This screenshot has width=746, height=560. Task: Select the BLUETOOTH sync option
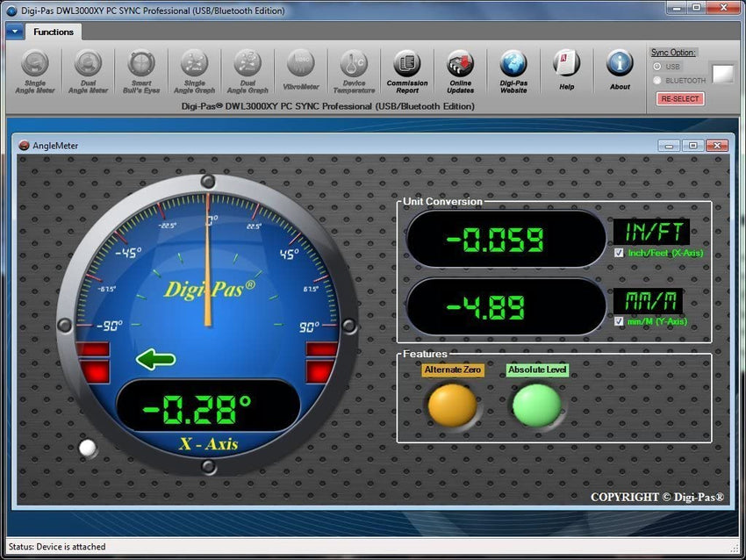657,81
